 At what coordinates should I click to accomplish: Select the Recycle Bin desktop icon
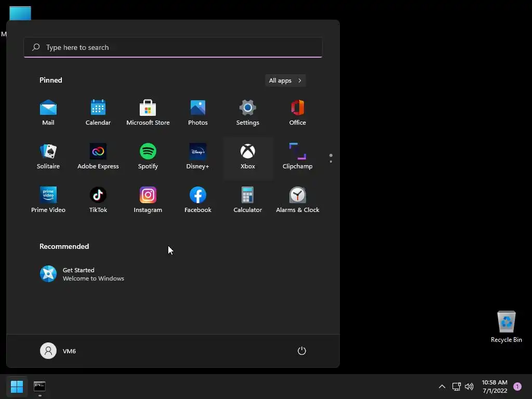coord(506,327)
